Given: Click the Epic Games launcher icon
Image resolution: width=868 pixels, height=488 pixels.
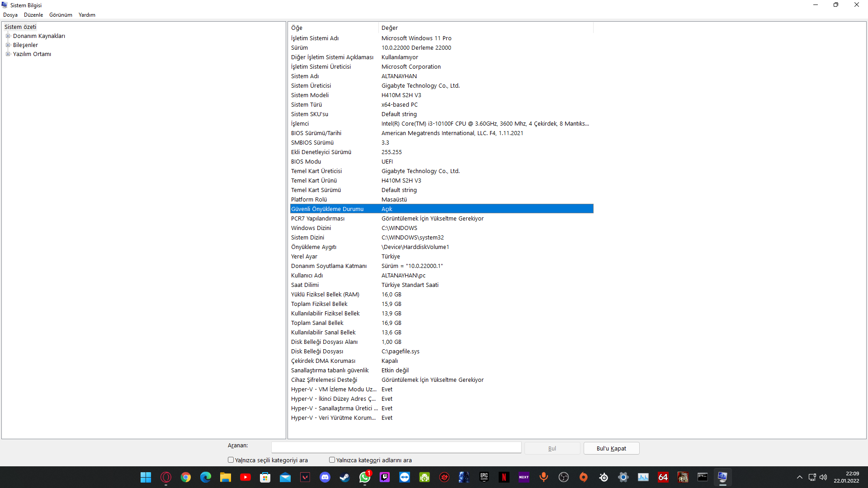Looking at the screenshot, I should (x=484, y=477).
